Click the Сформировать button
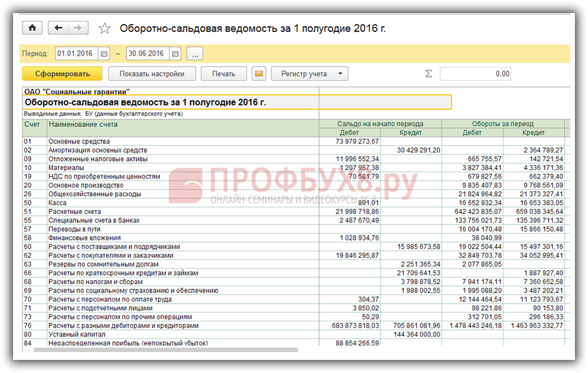 pos(62,73)
